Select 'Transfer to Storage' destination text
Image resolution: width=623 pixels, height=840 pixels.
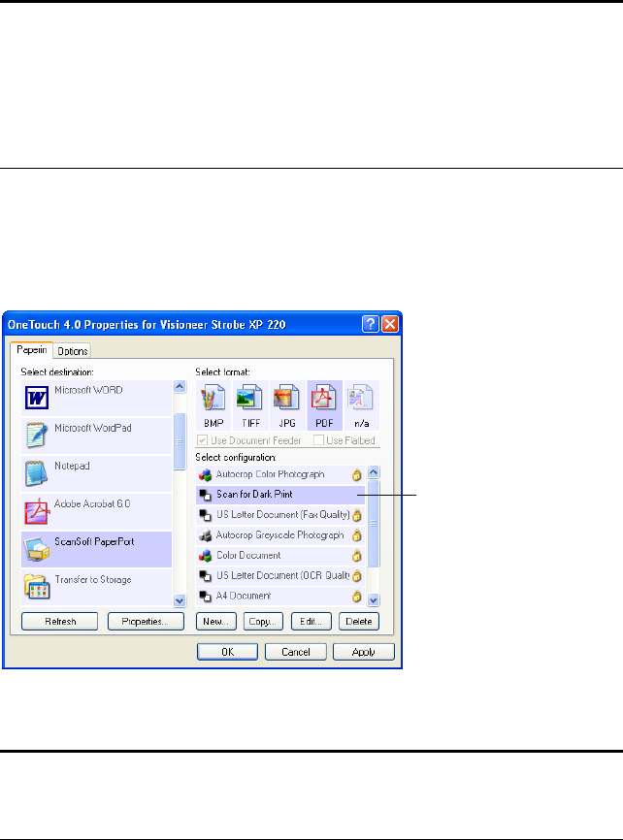[93, 580]
